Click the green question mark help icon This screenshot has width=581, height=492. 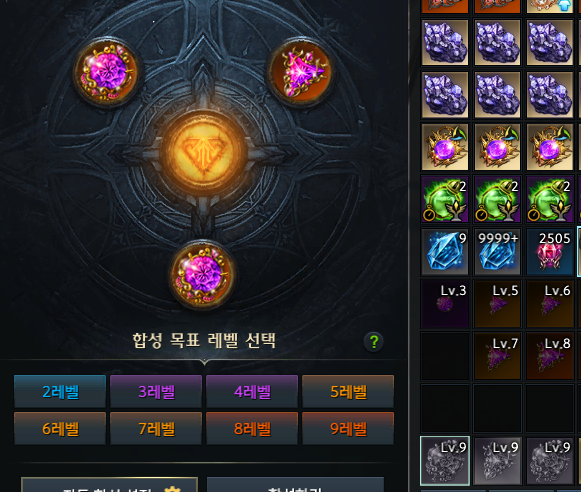point(374,341)
